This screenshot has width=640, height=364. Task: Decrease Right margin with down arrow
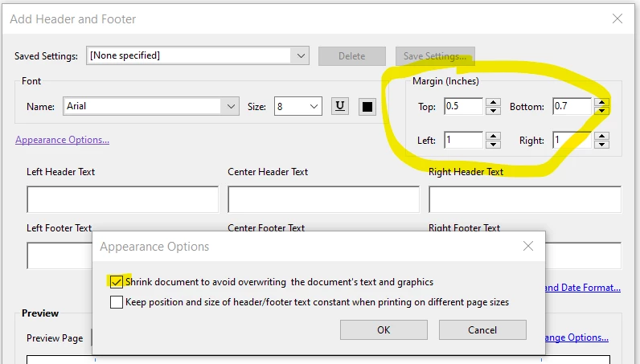click(601, 145)
